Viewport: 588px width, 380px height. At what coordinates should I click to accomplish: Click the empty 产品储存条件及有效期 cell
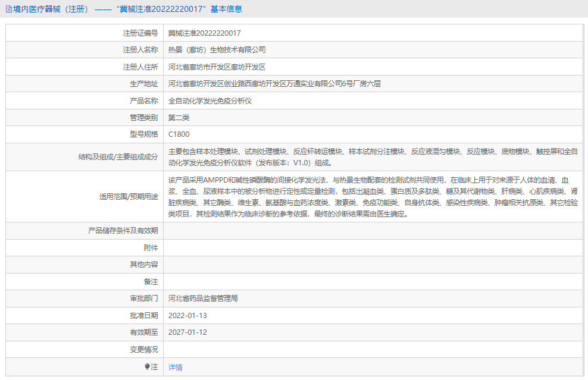(357, 231)
